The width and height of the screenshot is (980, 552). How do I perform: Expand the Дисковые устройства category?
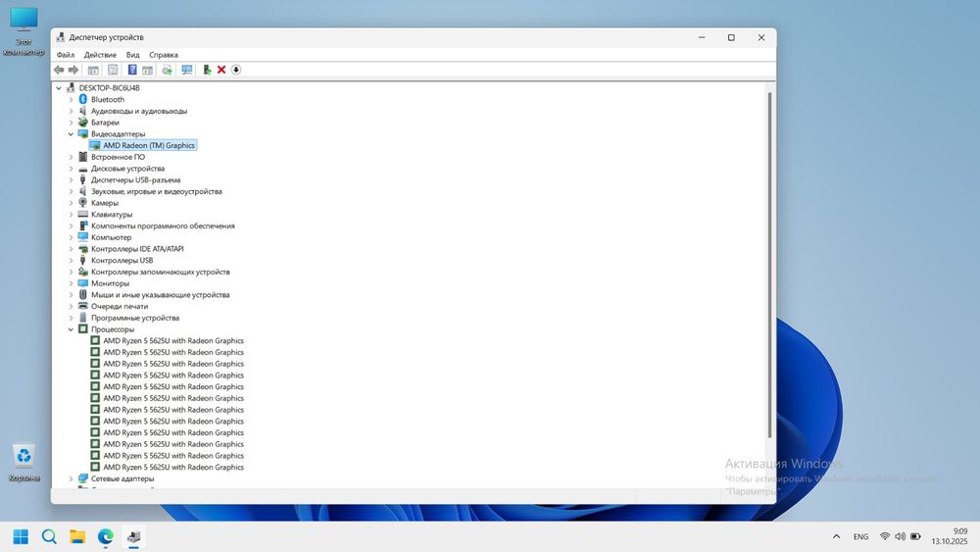(71, 169)
